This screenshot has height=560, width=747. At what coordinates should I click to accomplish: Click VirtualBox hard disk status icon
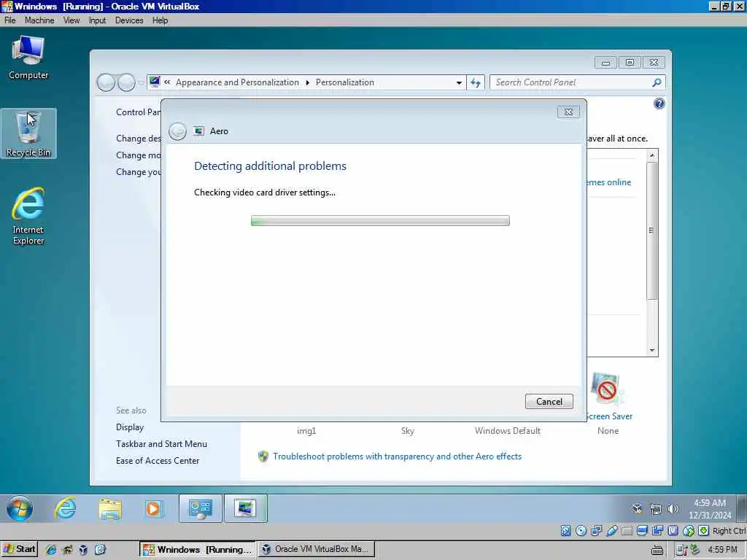pyautogui.click(x=565, y=531)
